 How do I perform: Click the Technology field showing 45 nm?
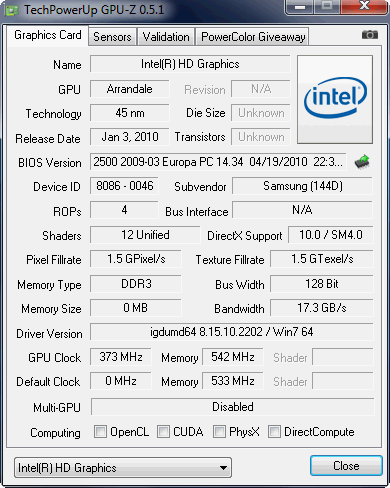130,113
